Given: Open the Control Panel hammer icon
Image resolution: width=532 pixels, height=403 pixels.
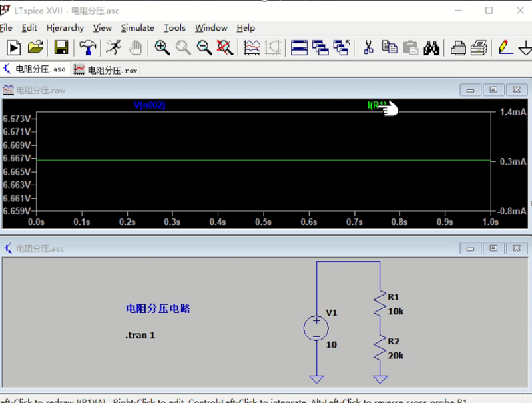Looking at the screenshot, I should (87, 47).
